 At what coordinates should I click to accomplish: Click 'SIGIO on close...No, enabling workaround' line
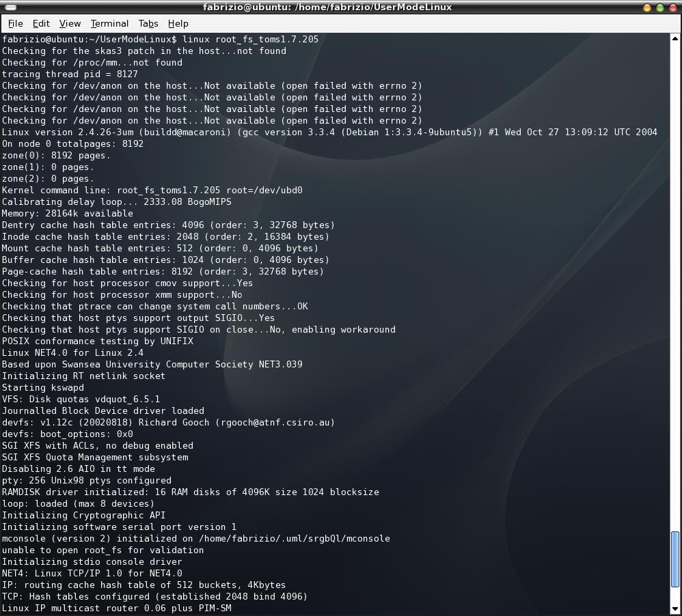(x=199, y=330)
